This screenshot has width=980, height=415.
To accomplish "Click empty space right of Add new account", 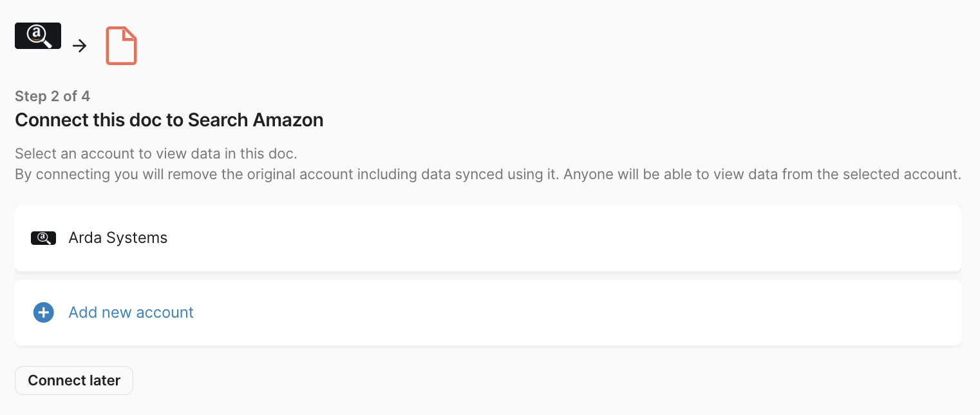I will pyautogui.click(x=580, y=313).
